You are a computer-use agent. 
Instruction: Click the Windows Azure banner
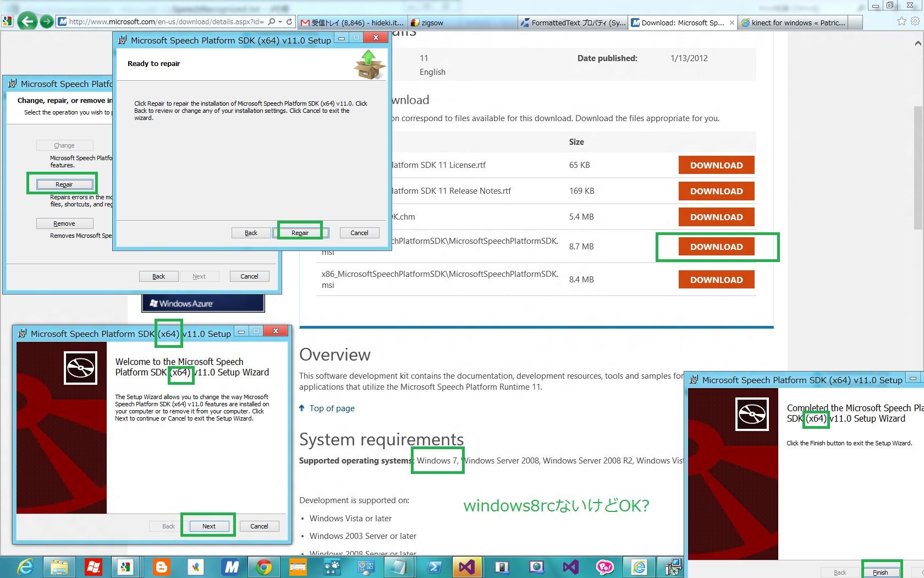point(203,303)
